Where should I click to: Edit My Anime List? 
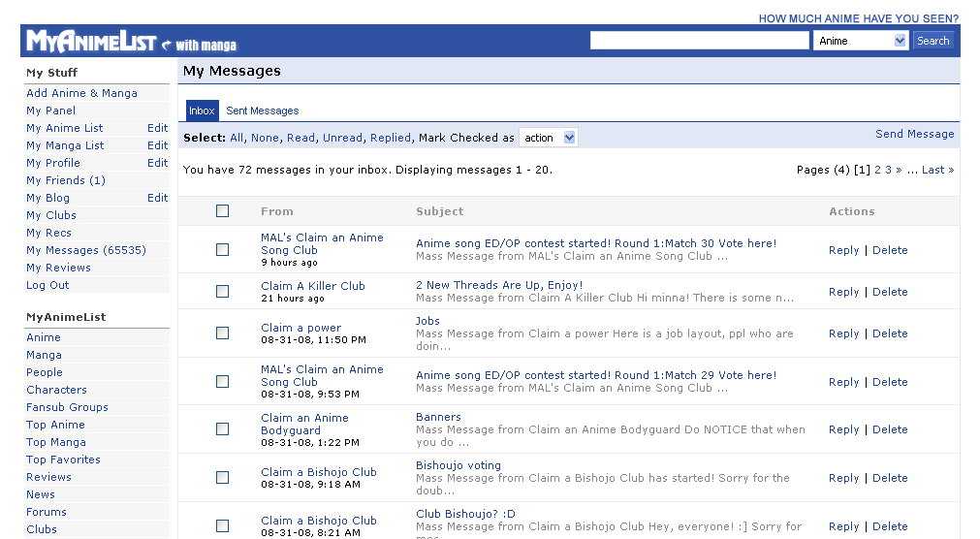(x=157, y=128)
